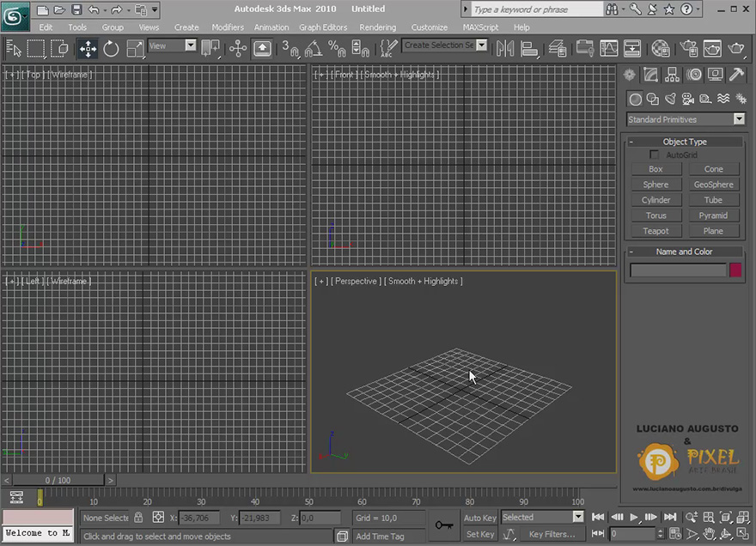The width and height of the screenshot is (756, 546).
Task: Toggle Angle Snap button
Action: click(314, 48)
